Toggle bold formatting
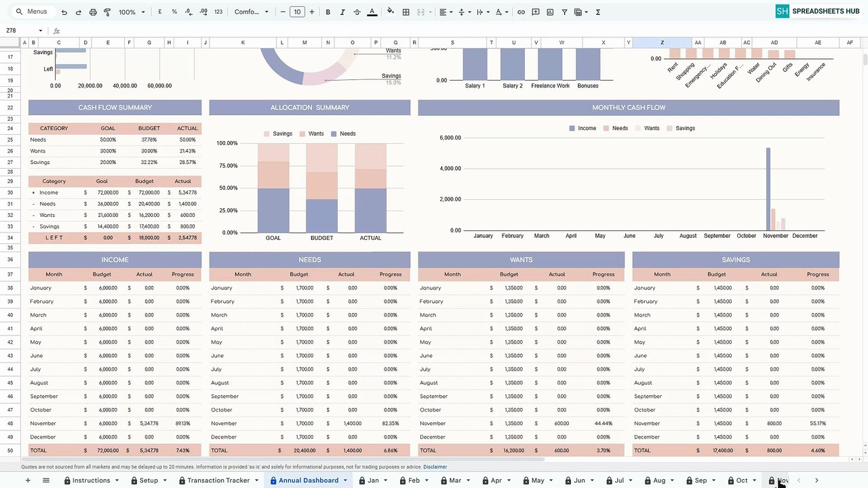The image size is (868, 488). pos(328,12)
